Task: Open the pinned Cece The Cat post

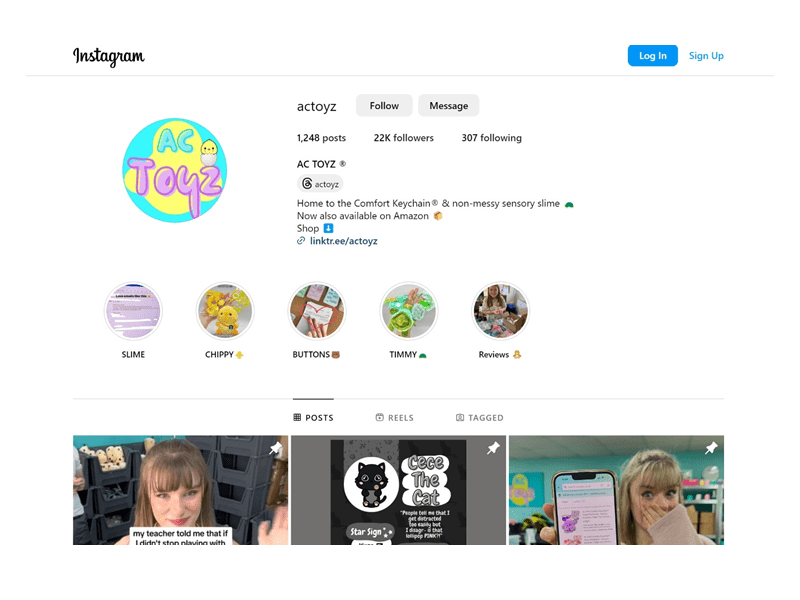Action: [398, 490]
